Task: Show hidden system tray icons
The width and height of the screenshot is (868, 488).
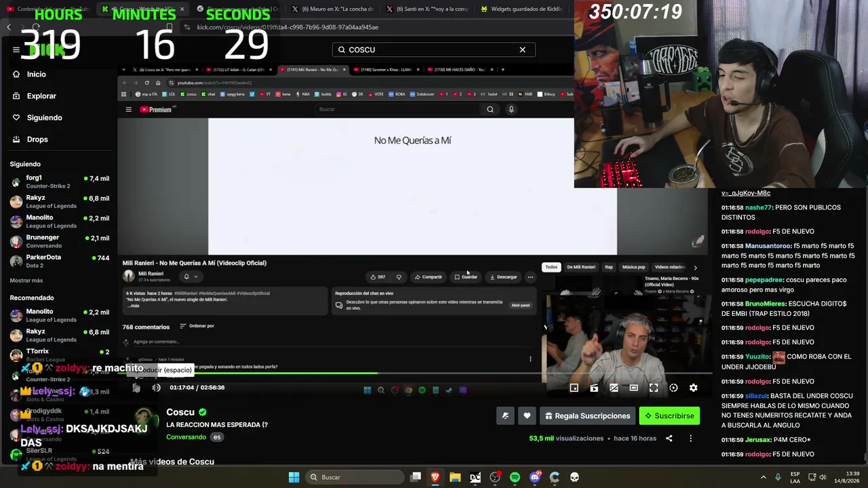Action: 763,477
